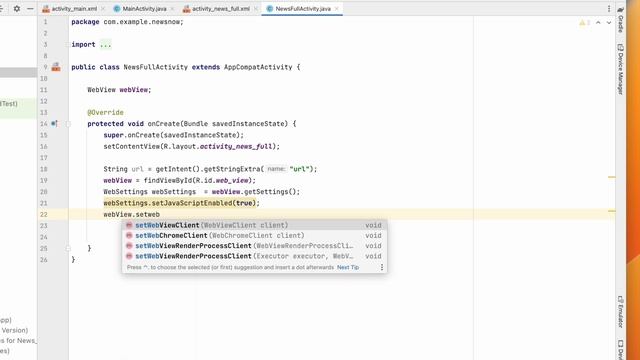Image resolution: width=640 pixels, height=360 pixels.
Task: Click the NewsFullActivity class name
Action: tap(156, 67)
